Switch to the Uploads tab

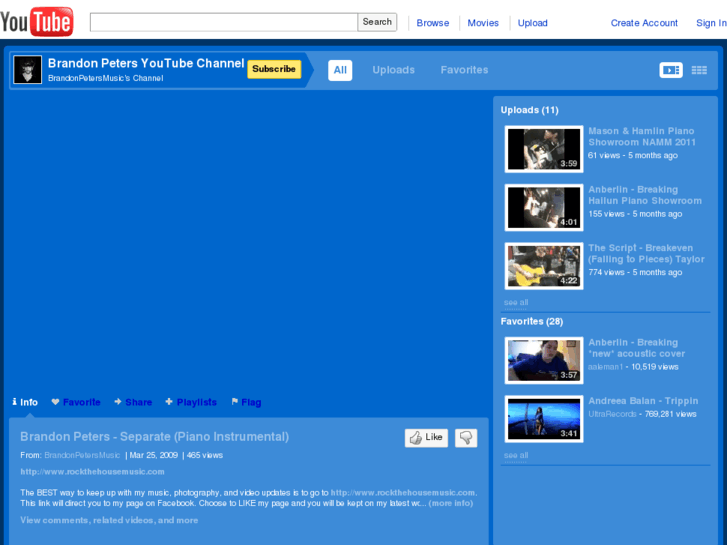(393, 70)
